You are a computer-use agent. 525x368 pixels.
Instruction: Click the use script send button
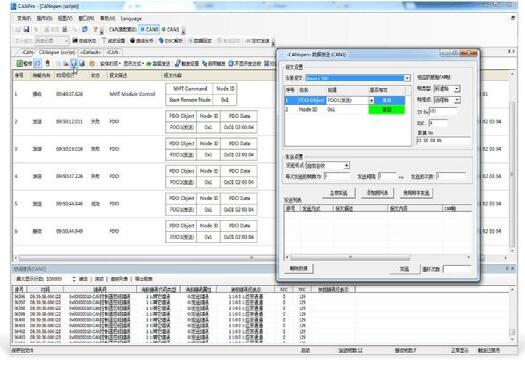tap(416, 193)
